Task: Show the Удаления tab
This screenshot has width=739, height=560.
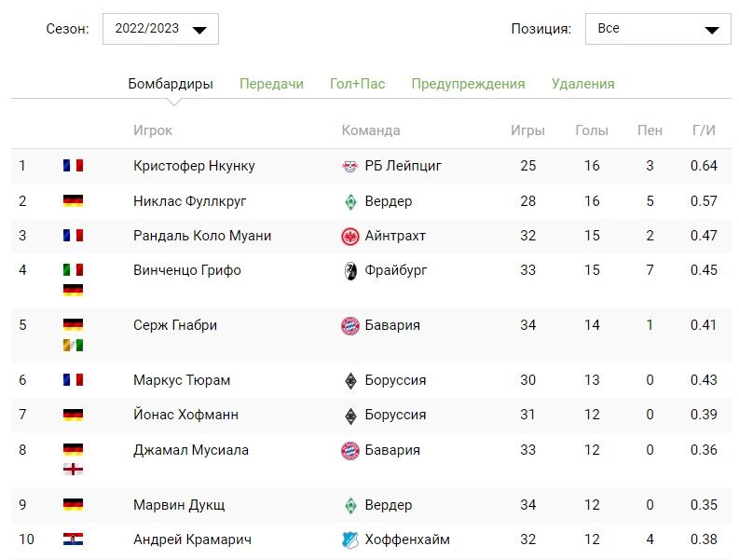Action: [582, 84]
